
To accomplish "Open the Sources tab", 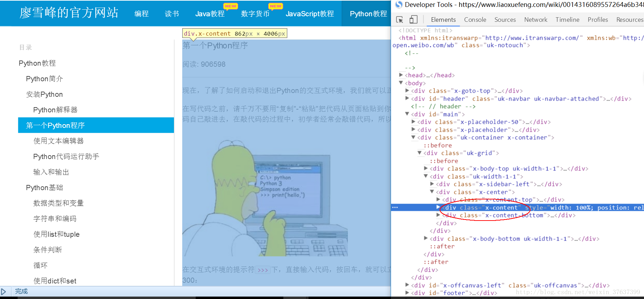I will click(505, 20).
